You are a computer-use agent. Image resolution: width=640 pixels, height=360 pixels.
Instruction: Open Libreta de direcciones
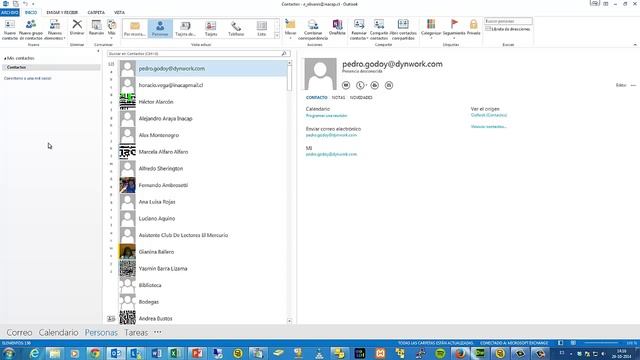coord(508,29)
